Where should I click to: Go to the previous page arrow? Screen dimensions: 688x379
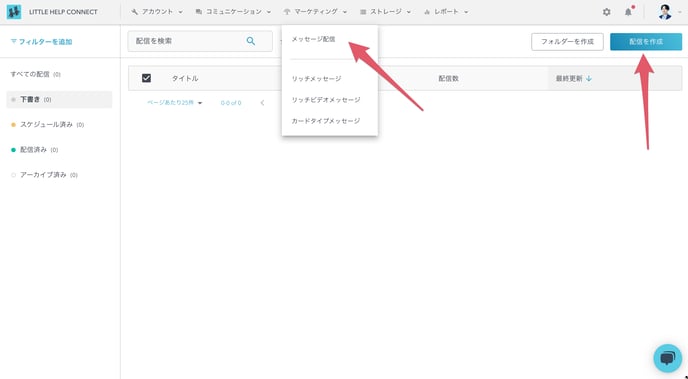point(262,103)
